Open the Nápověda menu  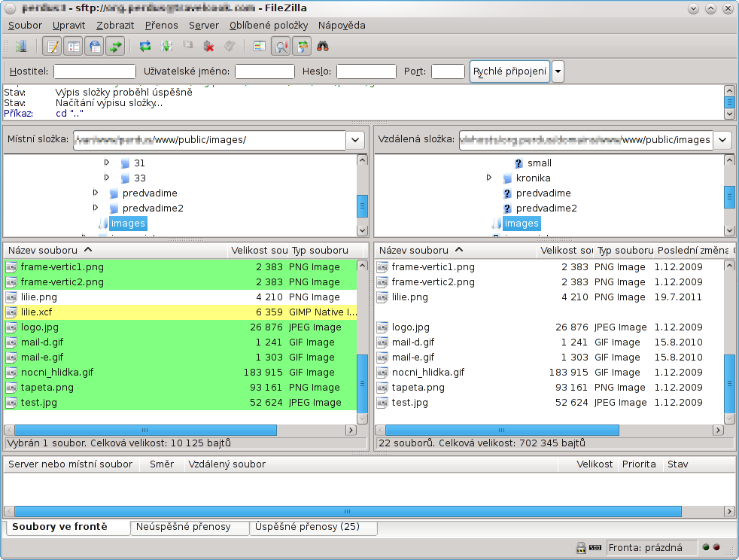[x=342, y=26]
